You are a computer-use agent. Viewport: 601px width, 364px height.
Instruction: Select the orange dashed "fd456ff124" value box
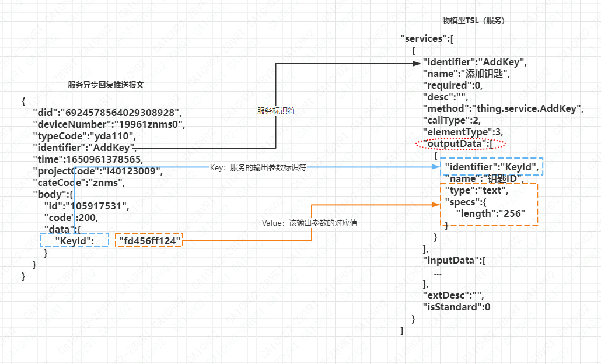tap(149, 240)
